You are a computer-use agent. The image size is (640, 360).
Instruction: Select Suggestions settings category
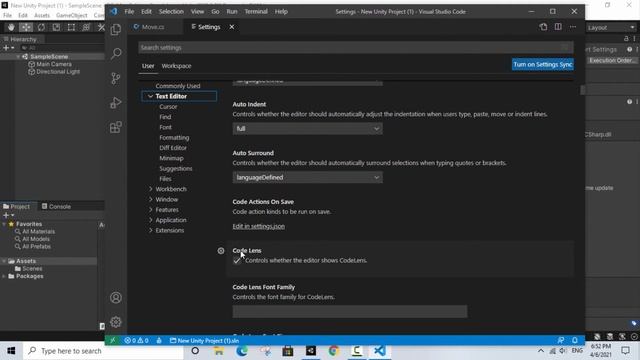coord(176,169)
